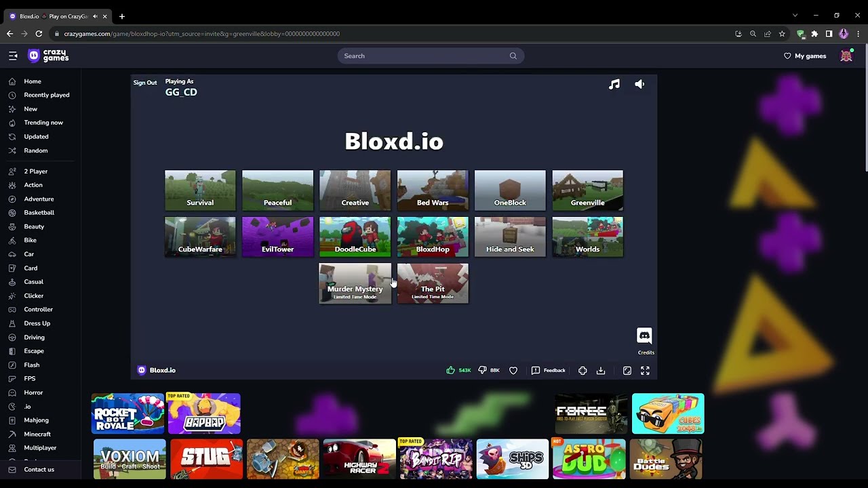Select the Survival game mode
The image size is (868, 488).
coord(200,190)
